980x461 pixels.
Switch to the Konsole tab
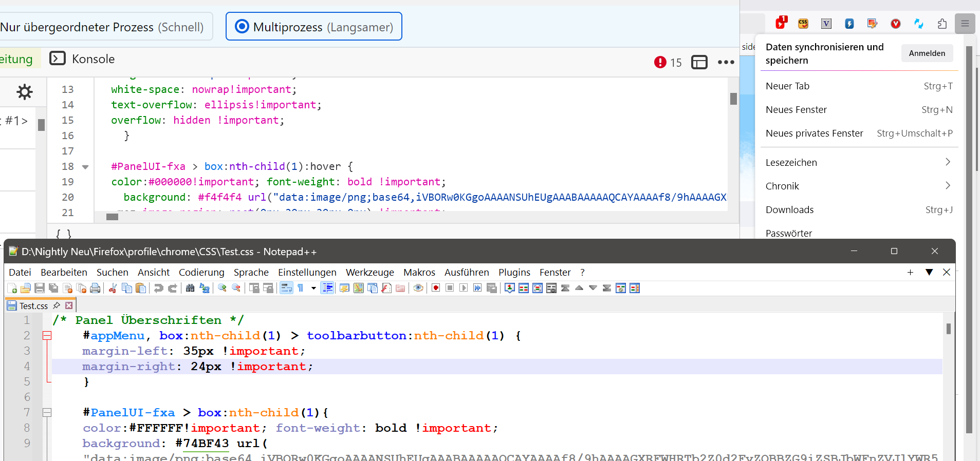[82, 59]
